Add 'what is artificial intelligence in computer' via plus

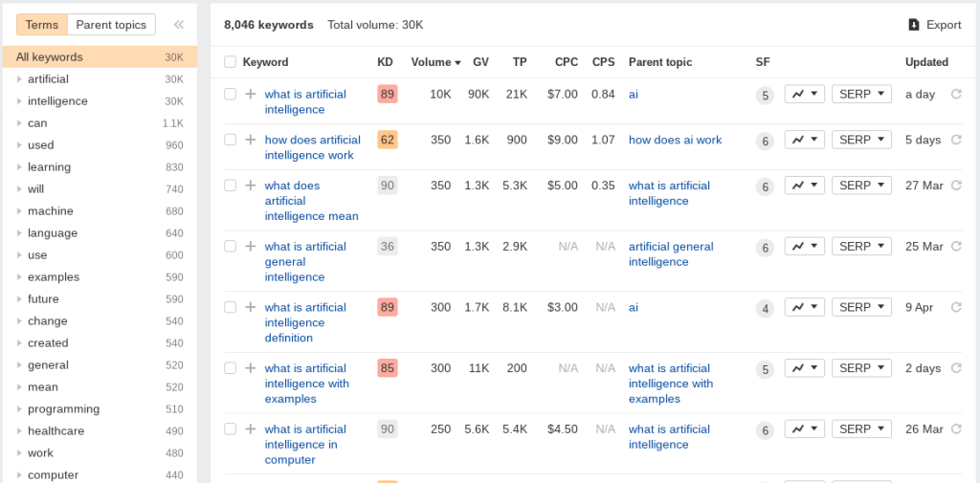[251, 429]
